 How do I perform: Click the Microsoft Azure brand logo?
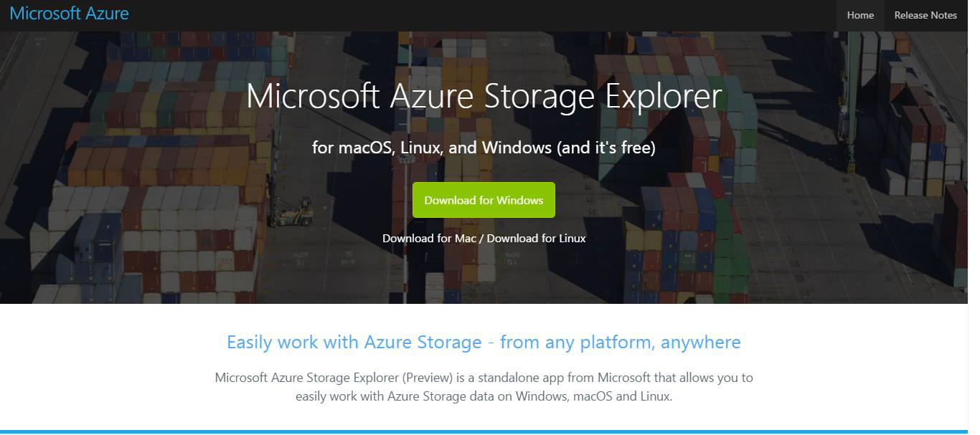[69, 14]
